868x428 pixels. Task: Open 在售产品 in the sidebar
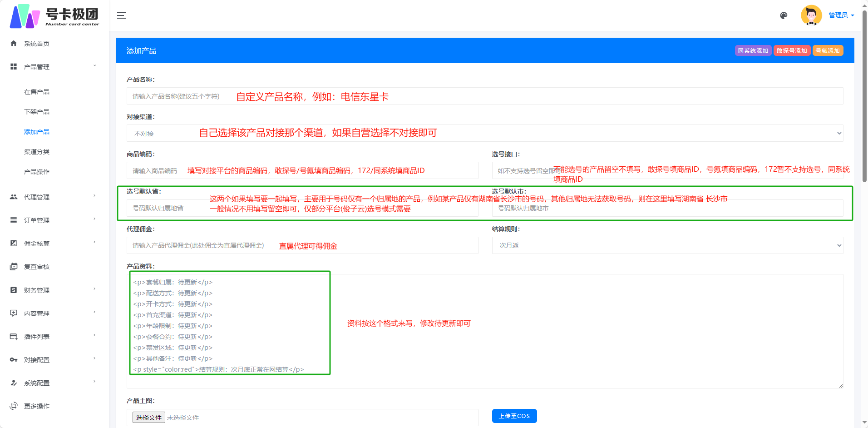[x=37, y=92]
